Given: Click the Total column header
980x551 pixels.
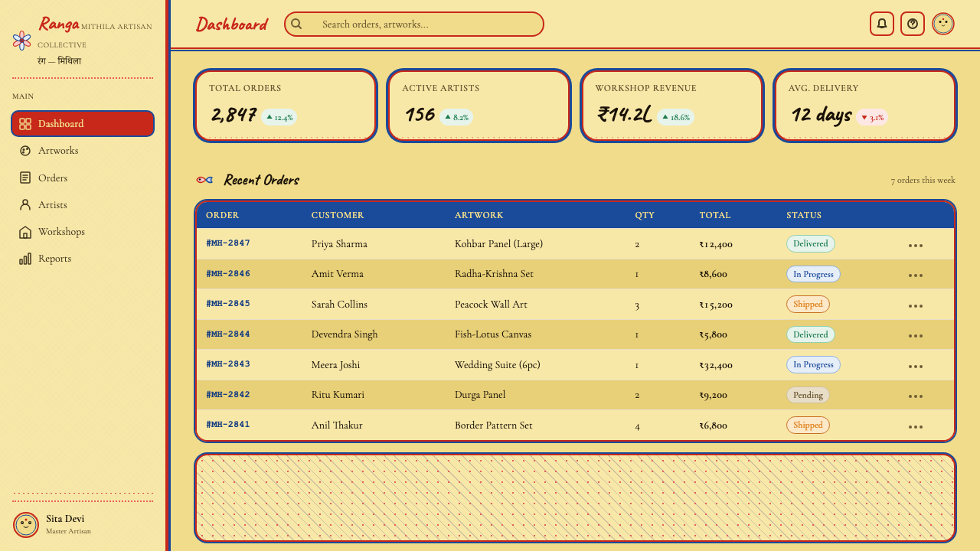Looking at the screenshot, I should (x=715, y=215).
